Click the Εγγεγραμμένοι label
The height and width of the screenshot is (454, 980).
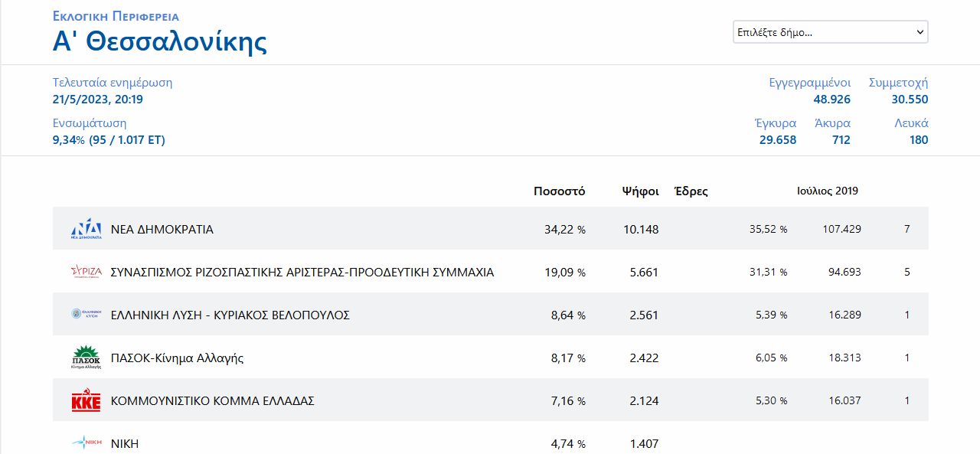pos(810,83)
